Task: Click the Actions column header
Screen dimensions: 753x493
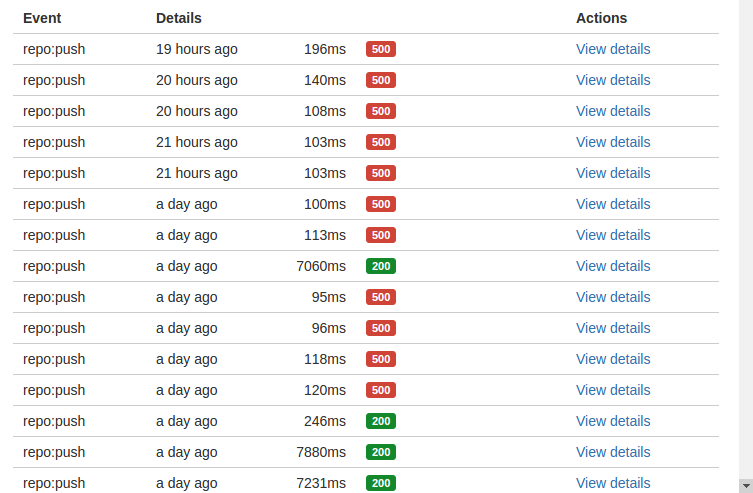Action: coord(602,18)
